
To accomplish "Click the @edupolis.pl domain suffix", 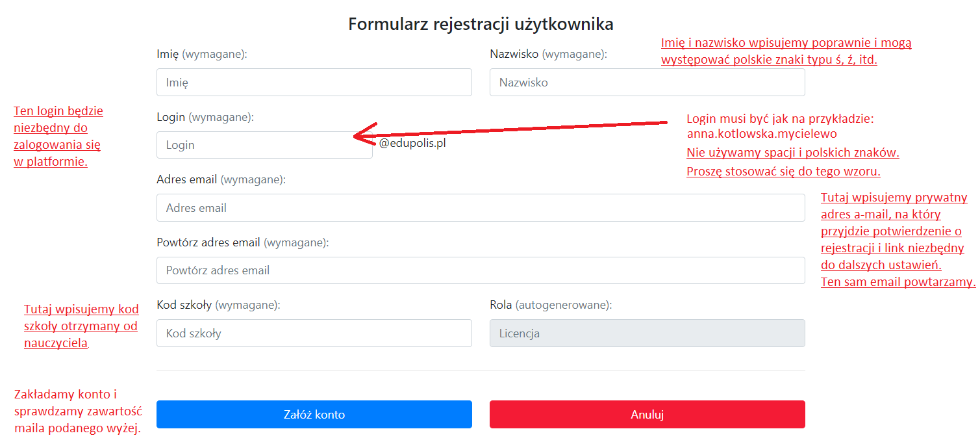I will click(412, 144).
